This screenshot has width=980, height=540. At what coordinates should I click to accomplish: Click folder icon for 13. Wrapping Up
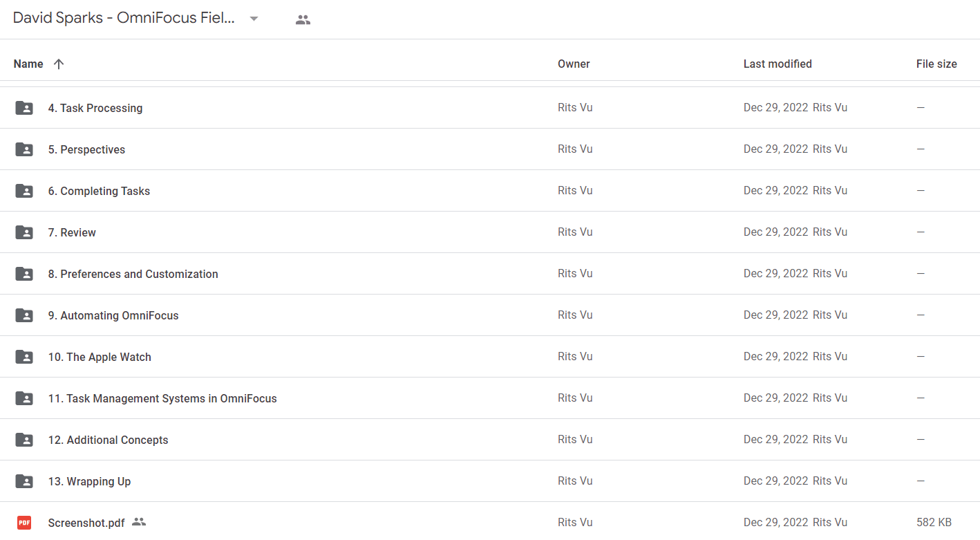pos(24,481)
